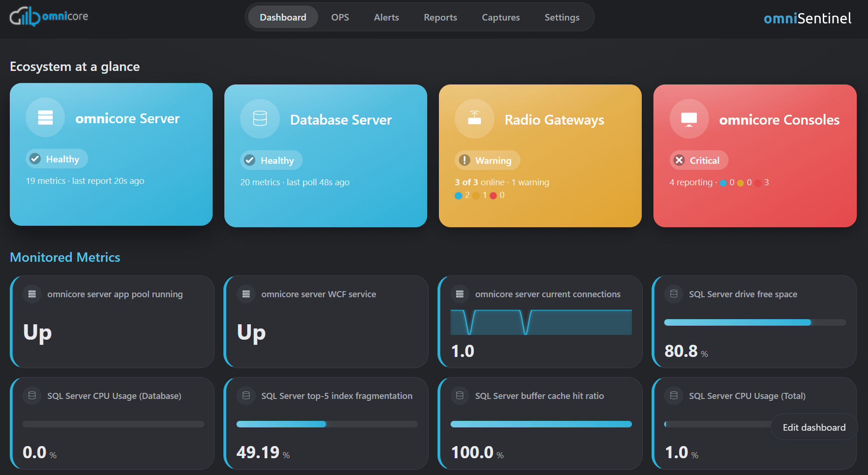Switch to the OPS tab

click(x=340, y=17)
